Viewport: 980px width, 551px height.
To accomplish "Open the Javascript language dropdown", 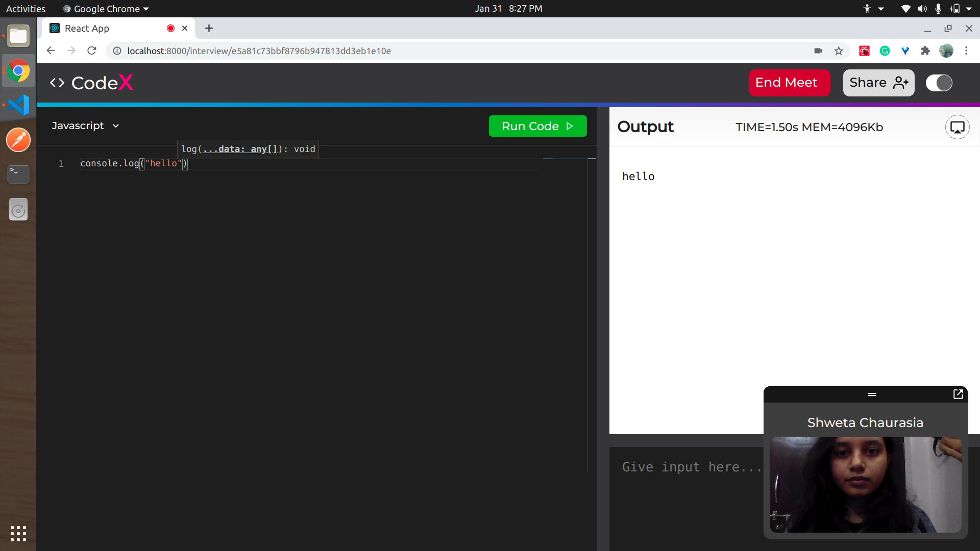I will click(x=85, y=126).
